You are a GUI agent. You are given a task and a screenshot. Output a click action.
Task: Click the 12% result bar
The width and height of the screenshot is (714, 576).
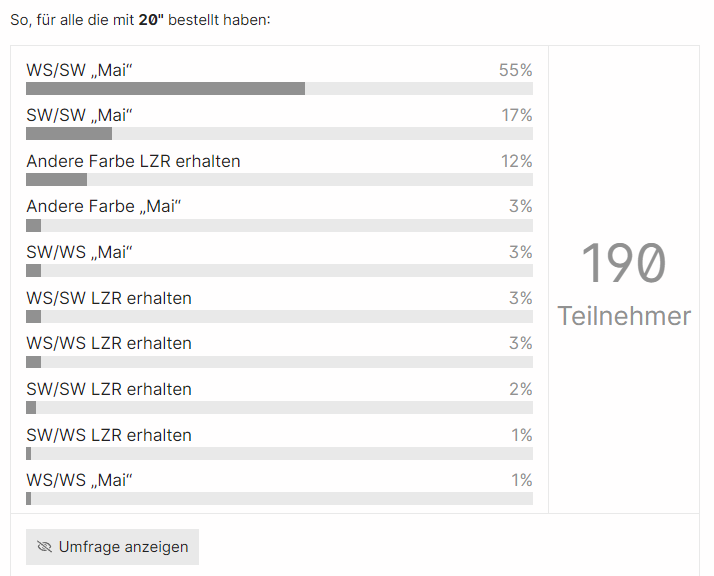(56, 180)
